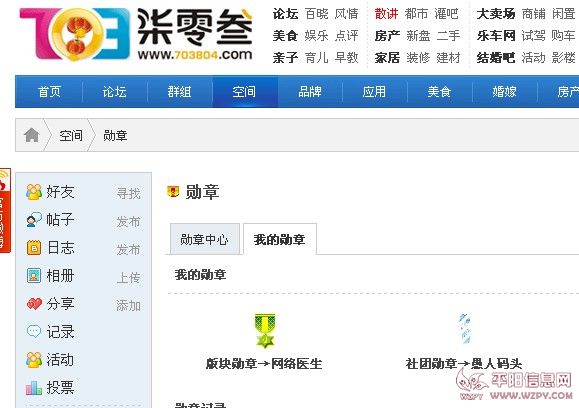Open the 空间 breadcrumb link
Screen dimensions: 579x408
point(71,136)
